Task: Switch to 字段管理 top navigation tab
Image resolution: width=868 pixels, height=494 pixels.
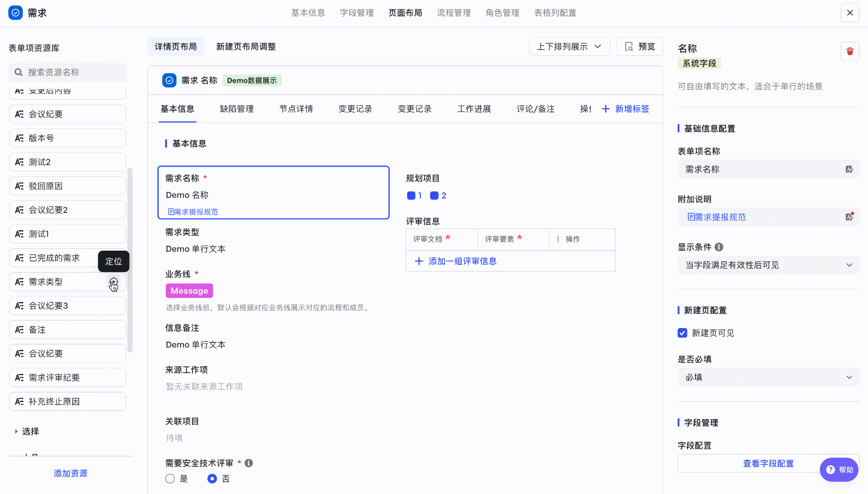Action: click(357, 13)
